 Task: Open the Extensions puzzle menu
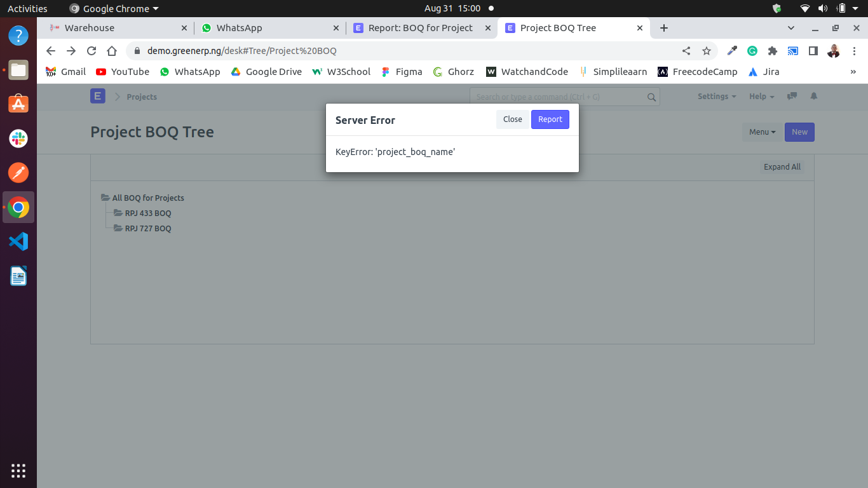[773, 51]
